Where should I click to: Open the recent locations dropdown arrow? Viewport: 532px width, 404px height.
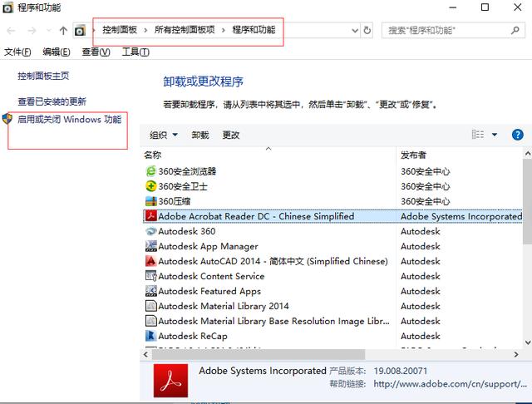coord(48,31)
